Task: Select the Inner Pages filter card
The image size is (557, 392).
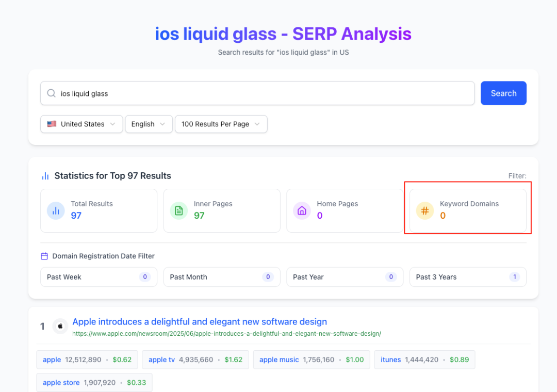Action: coord(222,211)
